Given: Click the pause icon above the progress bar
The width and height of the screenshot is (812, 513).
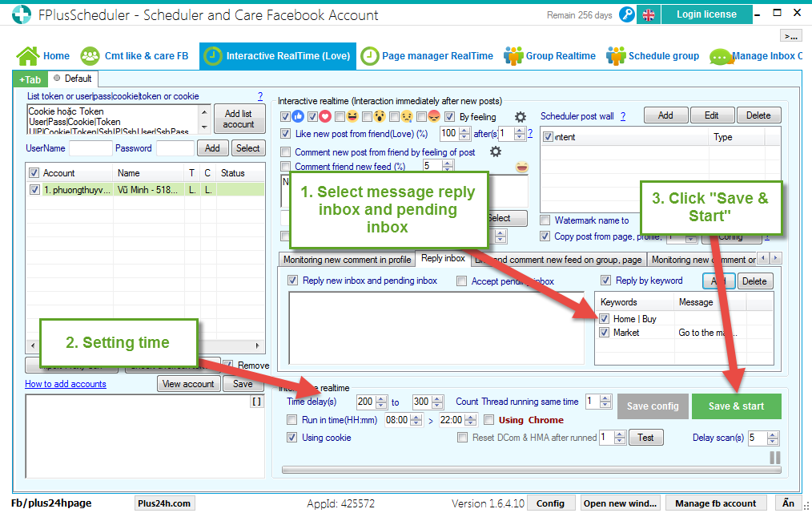Looking at the screenshot, I should (x=774, y=458).
